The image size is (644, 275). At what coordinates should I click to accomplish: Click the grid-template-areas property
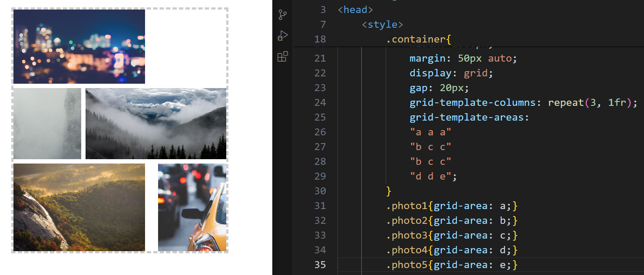coord(469,117)
